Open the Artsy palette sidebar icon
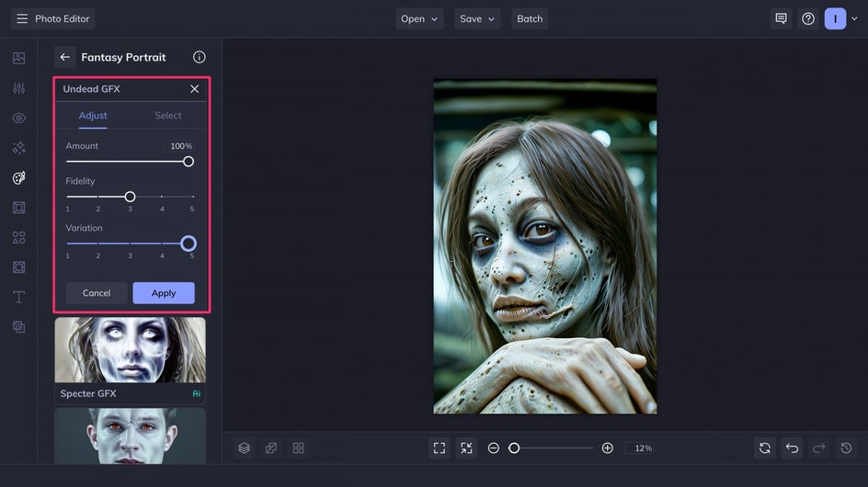Screen dimensions: 868x487 click(x=18, y=177)
